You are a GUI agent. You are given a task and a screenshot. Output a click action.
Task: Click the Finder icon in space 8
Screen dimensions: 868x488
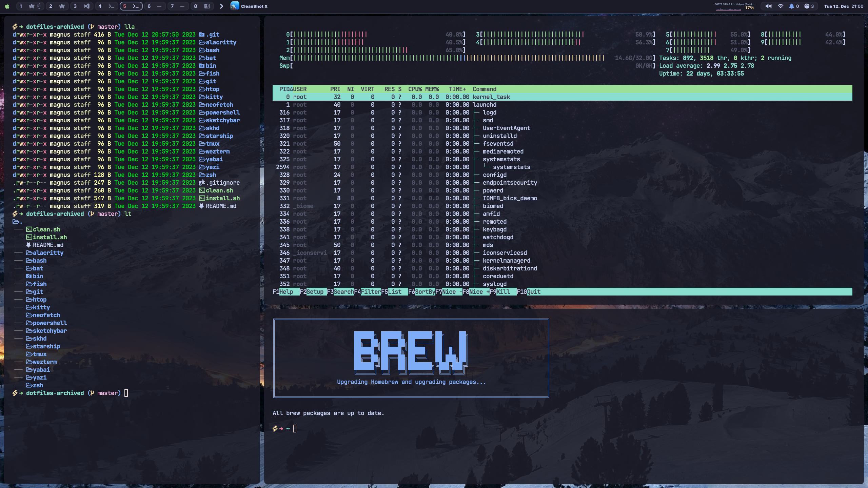(207, 6)
